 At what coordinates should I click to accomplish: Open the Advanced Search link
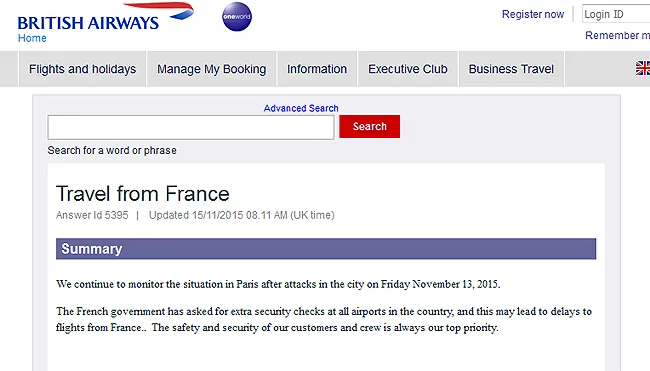[301, 108]
